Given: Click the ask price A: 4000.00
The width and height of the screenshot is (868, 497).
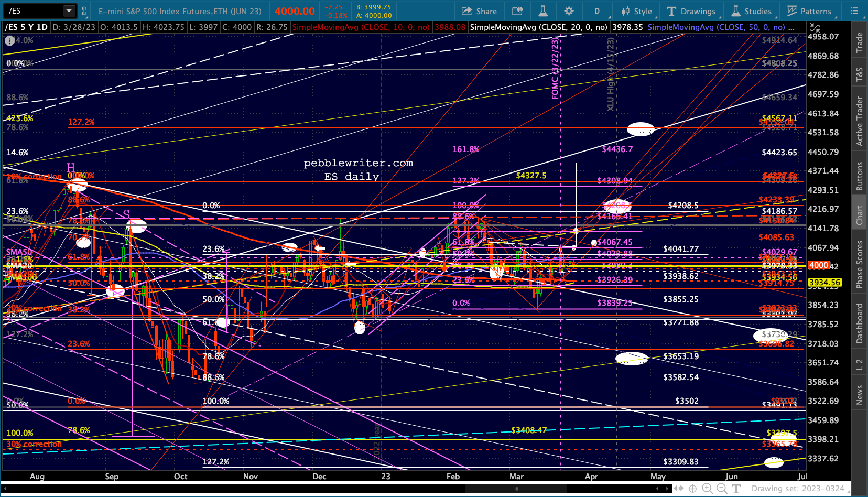Looking at the screenshot, I should 374,16.
